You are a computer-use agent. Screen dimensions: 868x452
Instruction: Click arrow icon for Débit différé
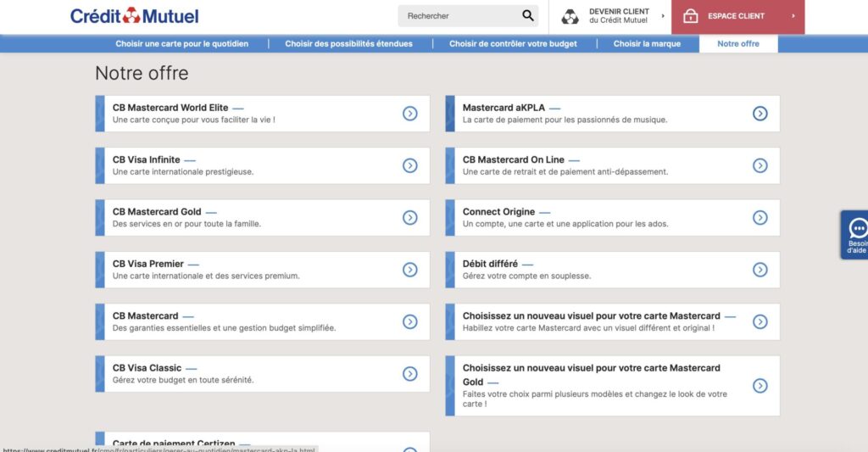[760, 270]
